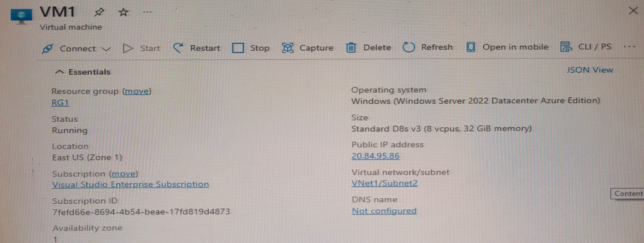Click the Start play icon
The width and height of the screenshot is (644, 243).
128,48
